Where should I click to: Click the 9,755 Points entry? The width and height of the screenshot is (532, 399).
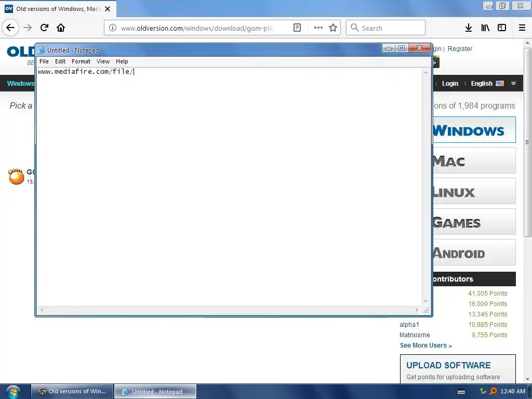coord(489,335)
